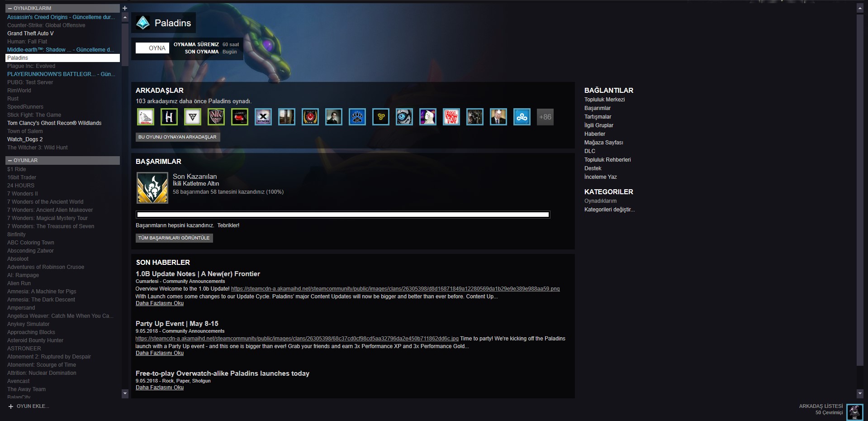This screenshot has width=868, height=421.
Task: Add a category with the plus button beside OYNADIKLARIM
Action: click(125, 8)
